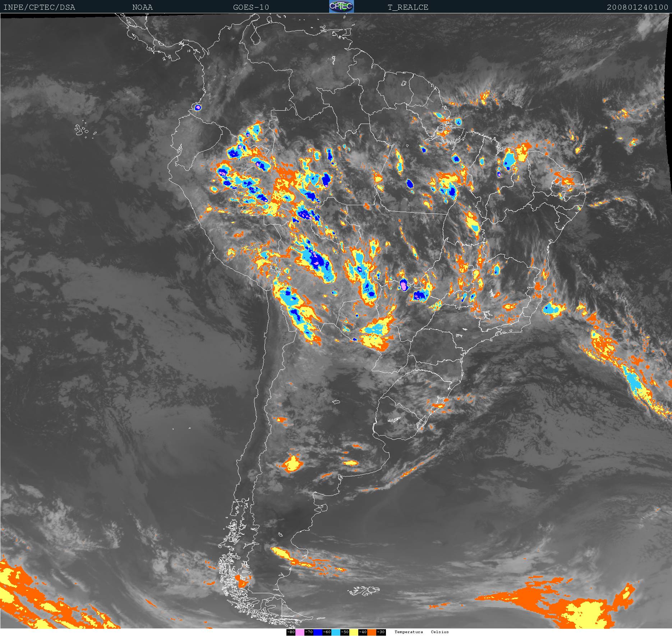672x636 pixels.
Task: Click the orange swatch in the temperature legend
Action: pos(372,632)
